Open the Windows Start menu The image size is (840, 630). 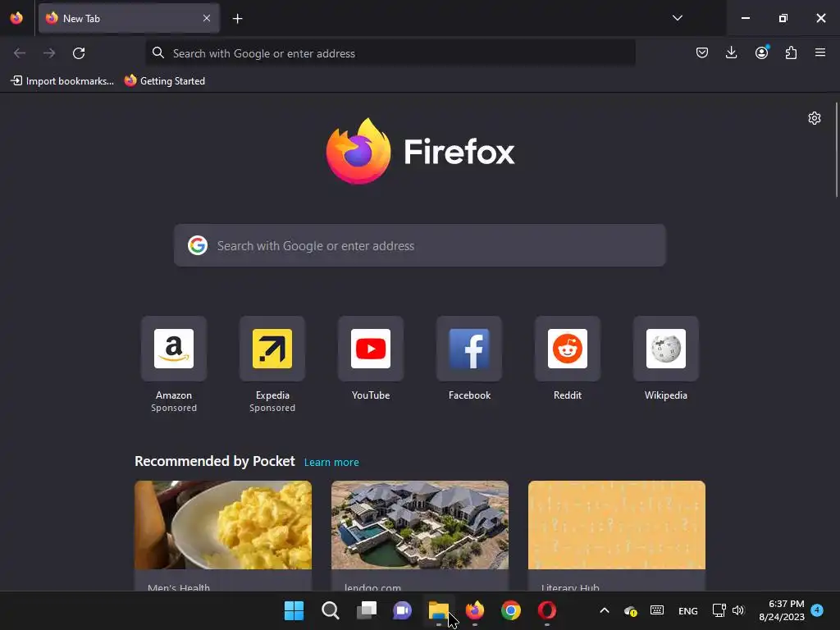click(294, 610)
